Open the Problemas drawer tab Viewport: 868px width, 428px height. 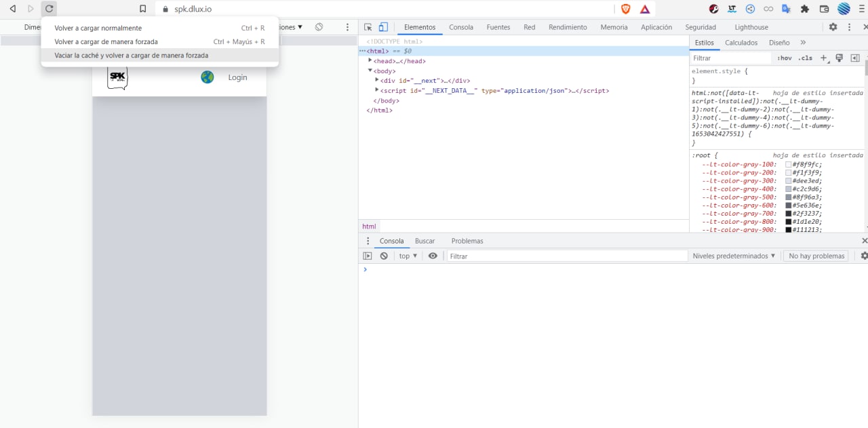pyautogui.click(x=467, y=241)
